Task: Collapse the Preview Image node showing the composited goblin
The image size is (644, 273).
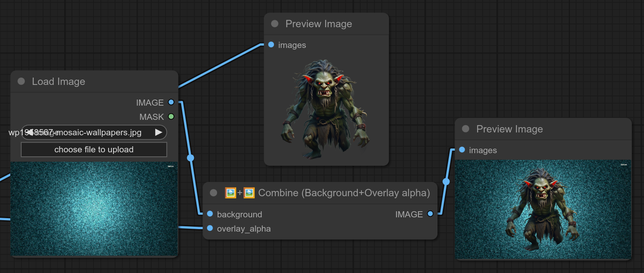Action: tap(466, 129)
